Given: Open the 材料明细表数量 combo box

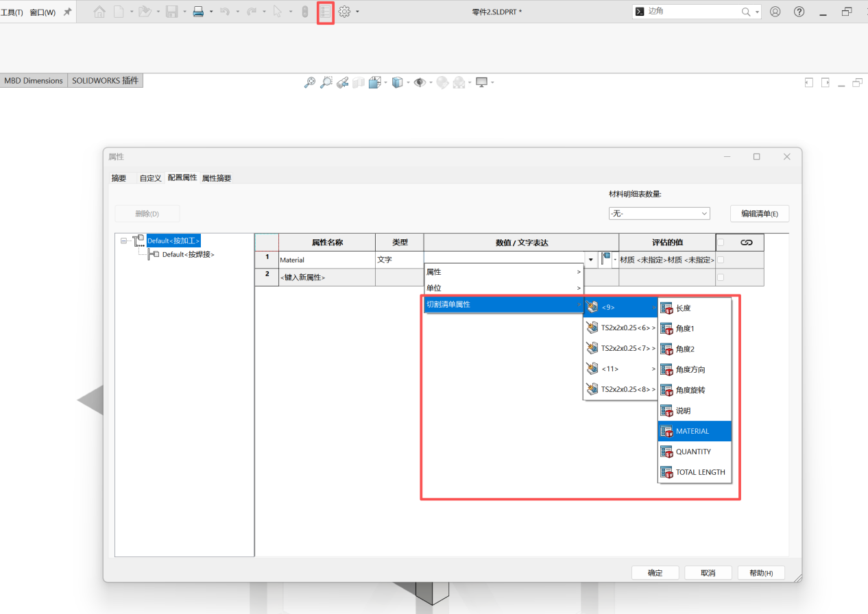Looking at the screenshot, I should point(659,214).
